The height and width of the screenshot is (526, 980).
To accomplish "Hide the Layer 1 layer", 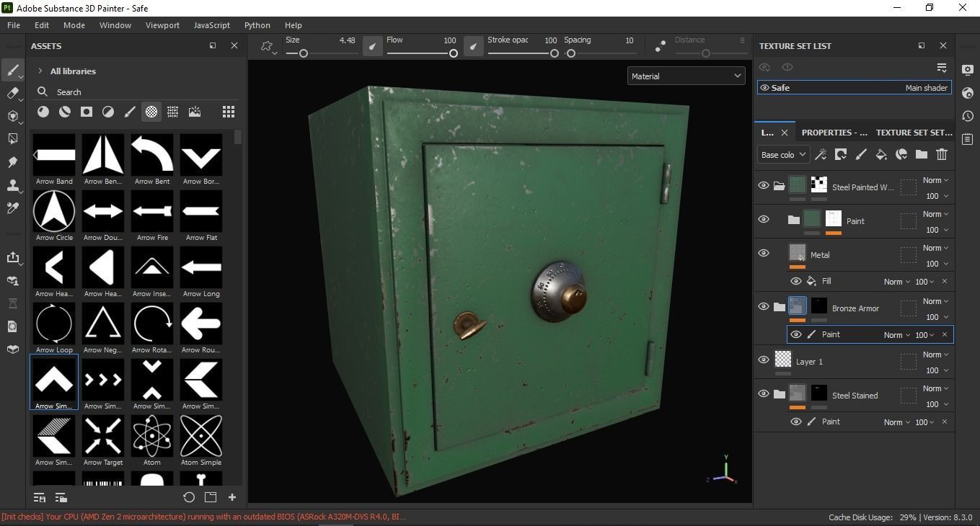I will (x=764, y=360).
